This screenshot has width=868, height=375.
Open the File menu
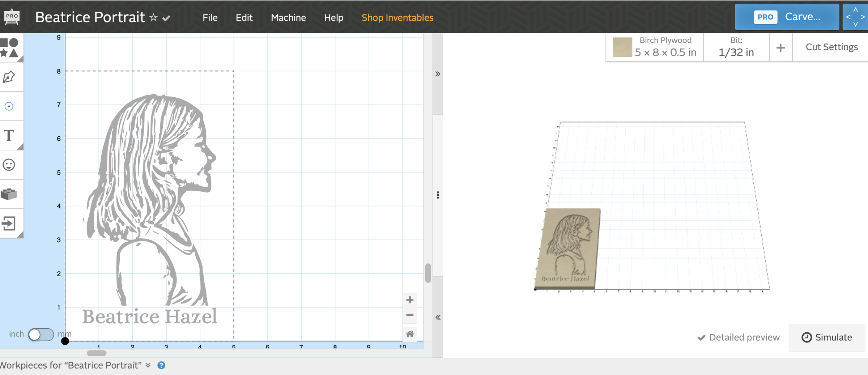(x=210, y=17)
